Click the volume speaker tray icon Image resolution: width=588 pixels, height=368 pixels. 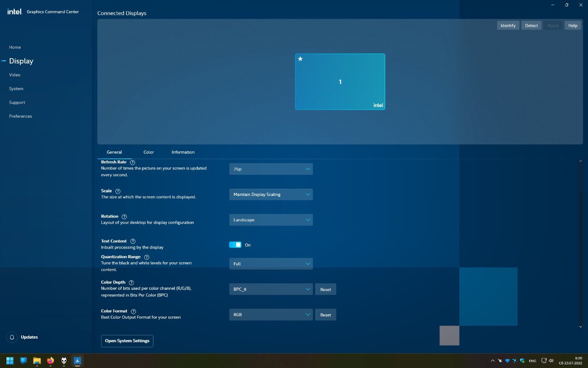(x=551, y=361)
